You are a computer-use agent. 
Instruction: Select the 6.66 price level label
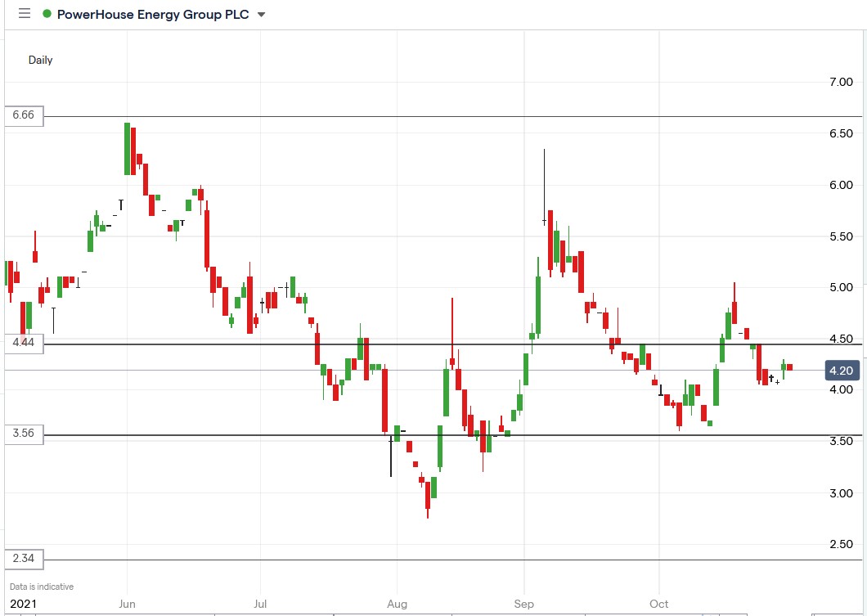coord(24,116)
